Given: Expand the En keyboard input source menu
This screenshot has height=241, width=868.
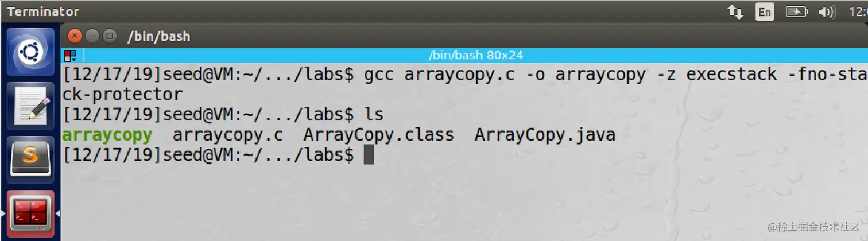Looking at the screenshot, I should (764, 11).
